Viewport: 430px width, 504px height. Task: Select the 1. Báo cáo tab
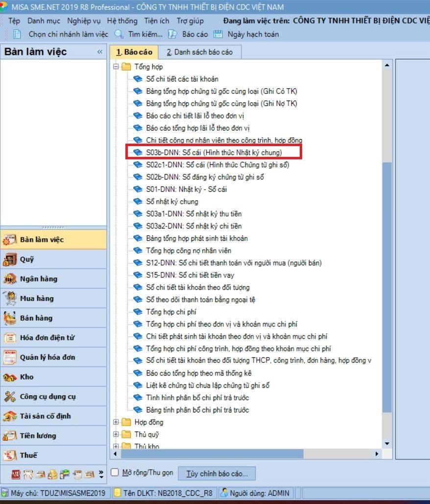[134, 52]
